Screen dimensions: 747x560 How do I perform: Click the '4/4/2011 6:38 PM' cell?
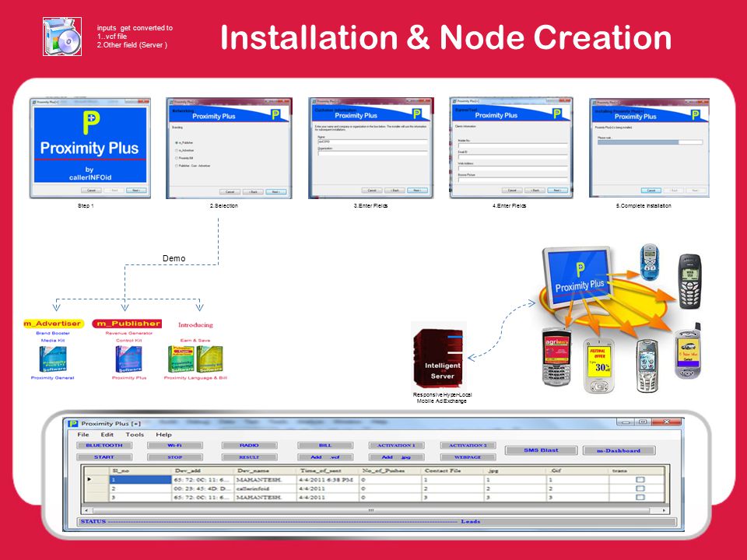click(x=328, y=480)
